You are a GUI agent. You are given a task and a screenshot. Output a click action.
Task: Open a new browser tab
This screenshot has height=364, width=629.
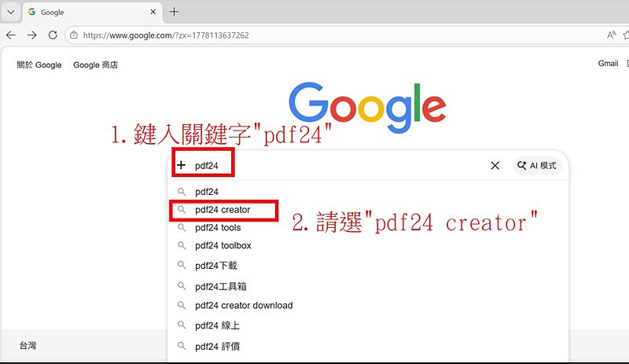coord(174,12)
